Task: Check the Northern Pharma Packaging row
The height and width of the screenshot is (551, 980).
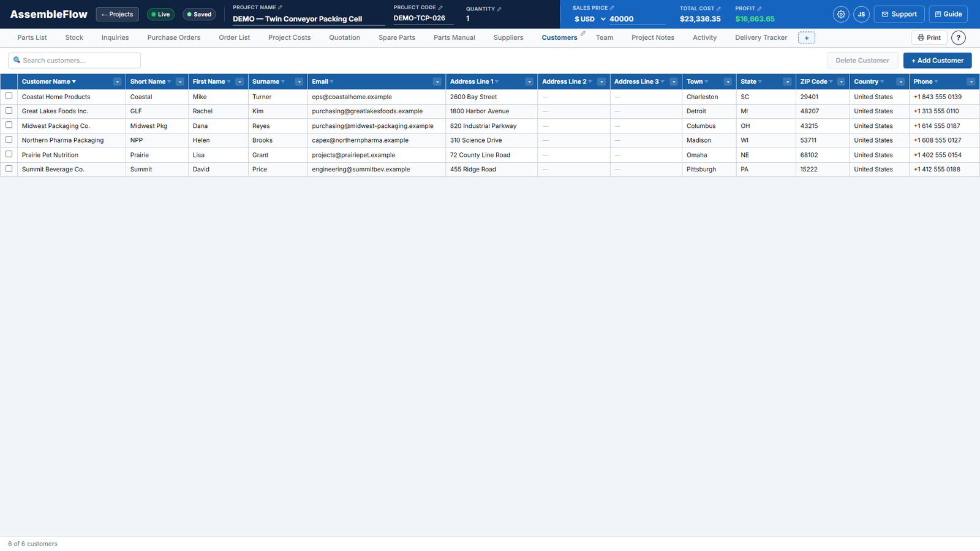Action: [x=9, y=140]
